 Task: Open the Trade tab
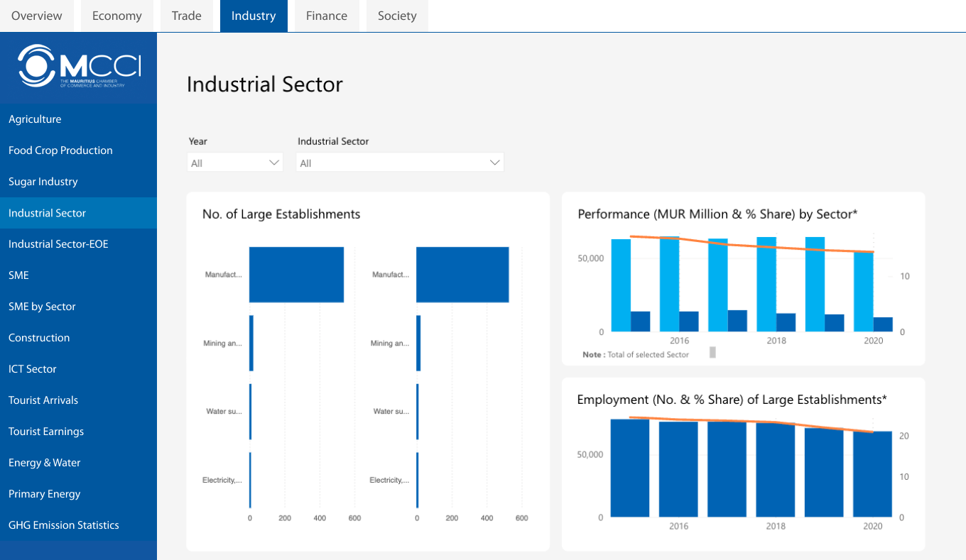tap(186, 16)
